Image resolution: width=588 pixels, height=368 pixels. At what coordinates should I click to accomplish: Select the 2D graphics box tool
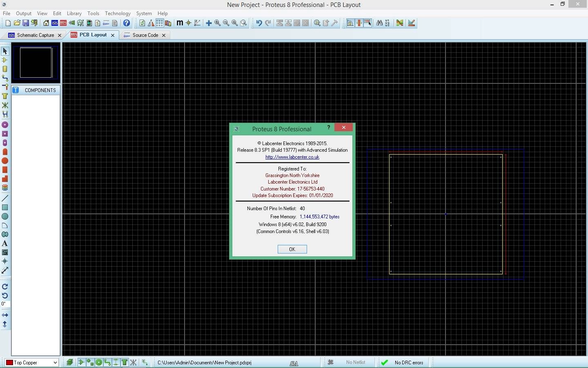point(5,207)
